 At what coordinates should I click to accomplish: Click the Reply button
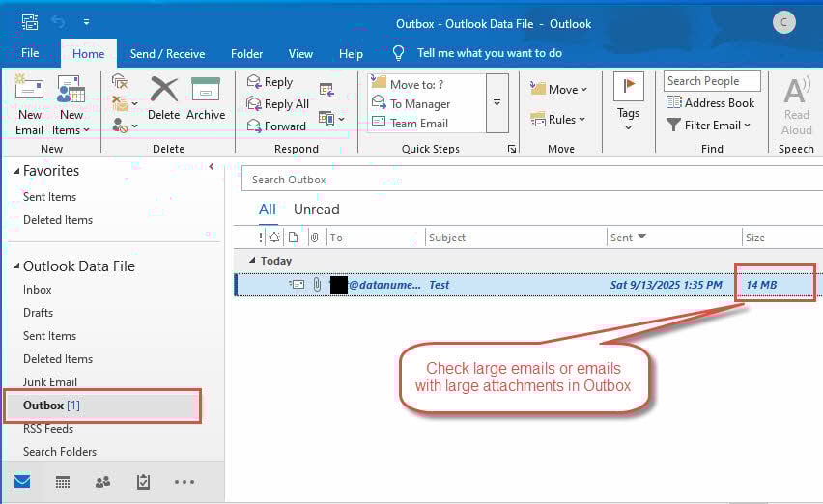(x=270, y=82)
